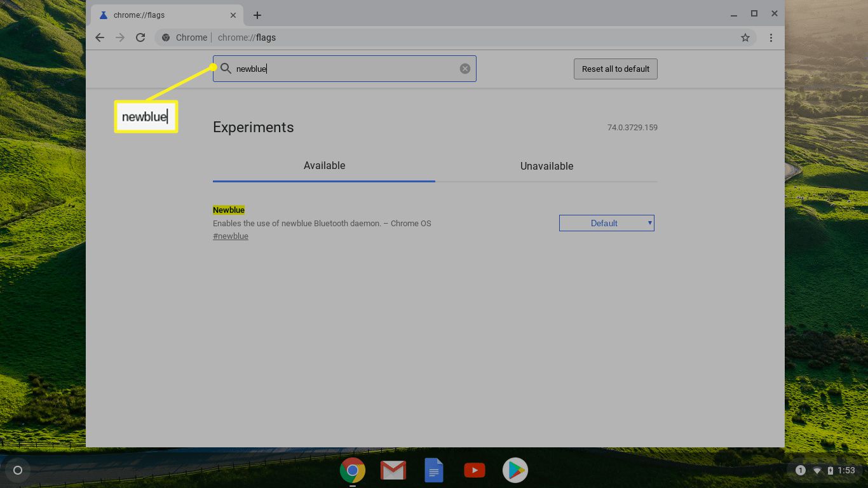
Task: Close the chrome://flags tab
Action: (233, 15)
